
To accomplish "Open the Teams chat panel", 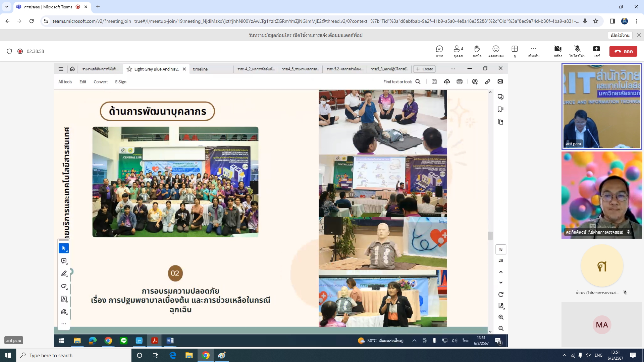I will pos(439,51).
